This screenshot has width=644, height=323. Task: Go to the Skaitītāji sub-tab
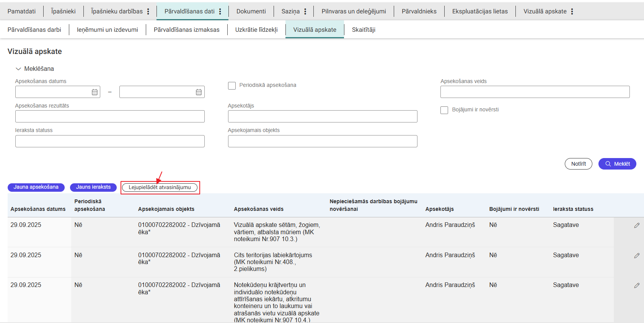point(364,30)
